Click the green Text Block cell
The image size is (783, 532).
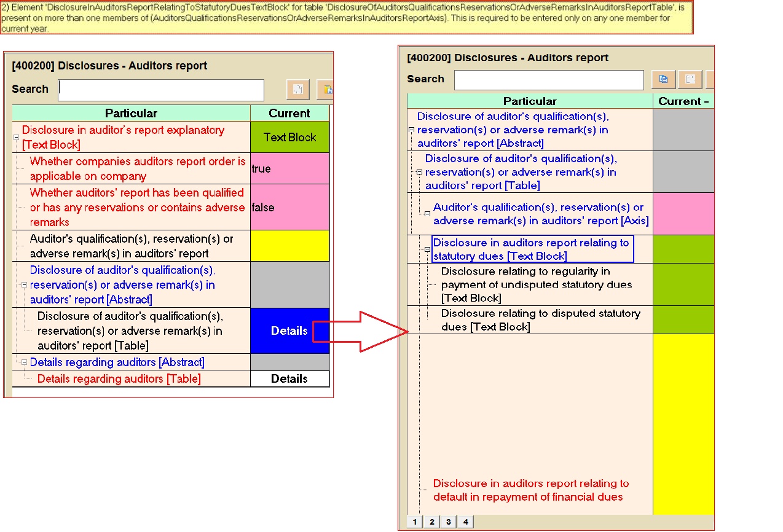click(x=289, y=137)
